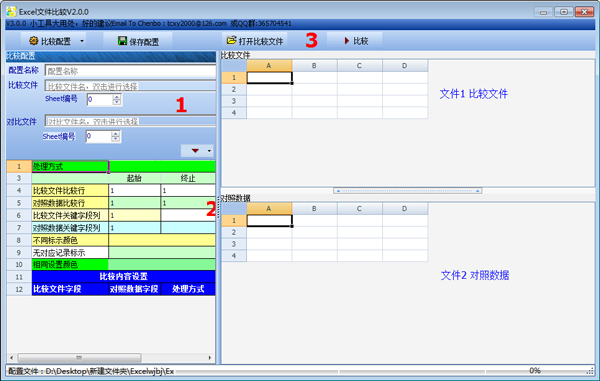Open the 比较配置 dropdown arrow in toolbar

point(82,41)
